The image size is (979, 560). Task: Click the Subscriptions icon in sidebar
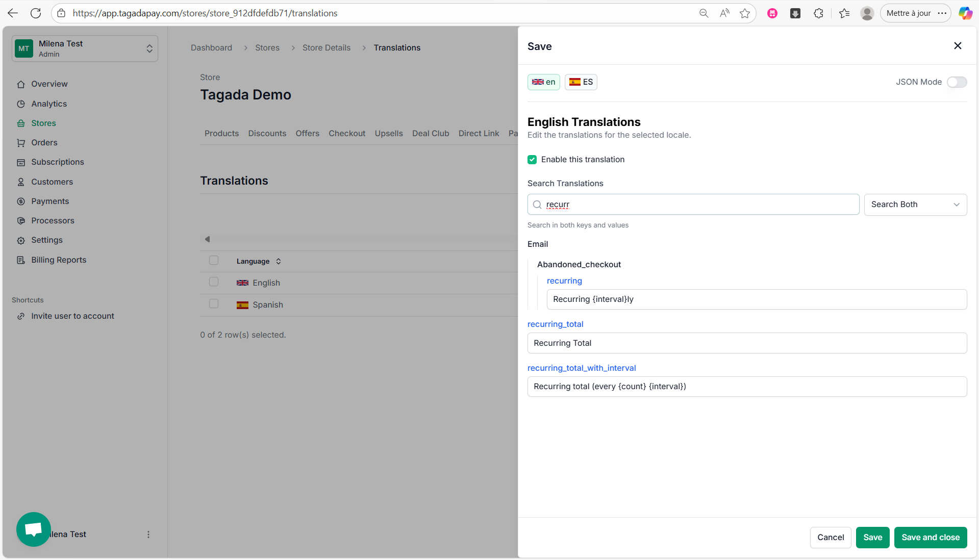[x=21, y=162]
